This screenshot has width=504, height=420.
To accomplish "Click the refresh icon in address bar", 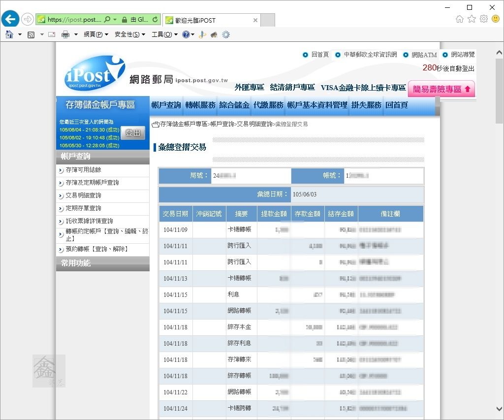I will (x=155, y=19).
